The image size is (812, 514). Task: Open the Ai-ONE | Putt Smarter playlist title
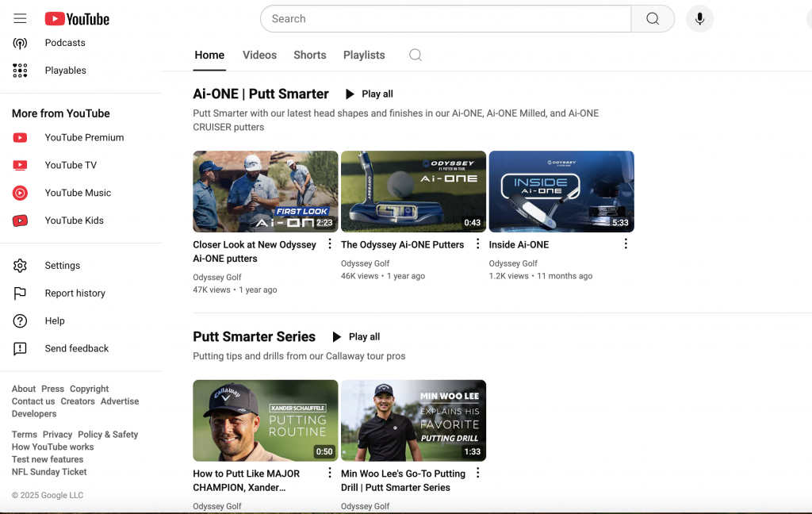[x=261, y=94]
